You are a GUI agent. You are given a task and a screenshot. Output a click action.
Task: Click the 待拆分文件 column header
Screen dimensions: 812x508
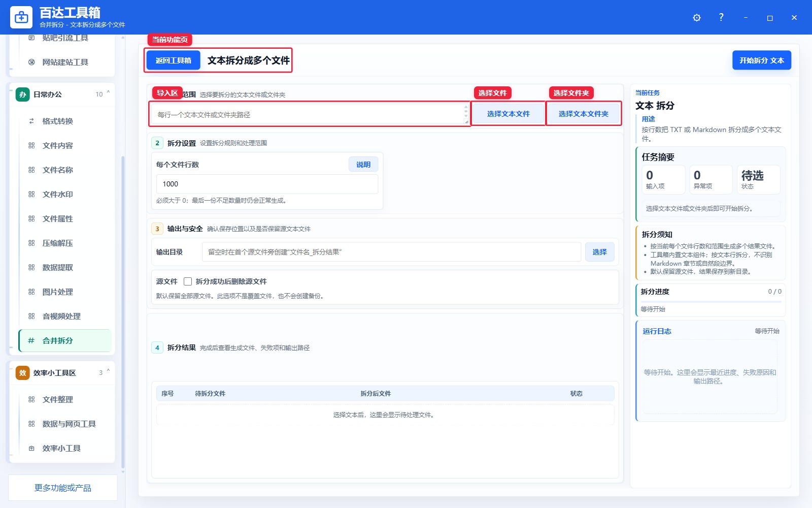tap(210, 394)
